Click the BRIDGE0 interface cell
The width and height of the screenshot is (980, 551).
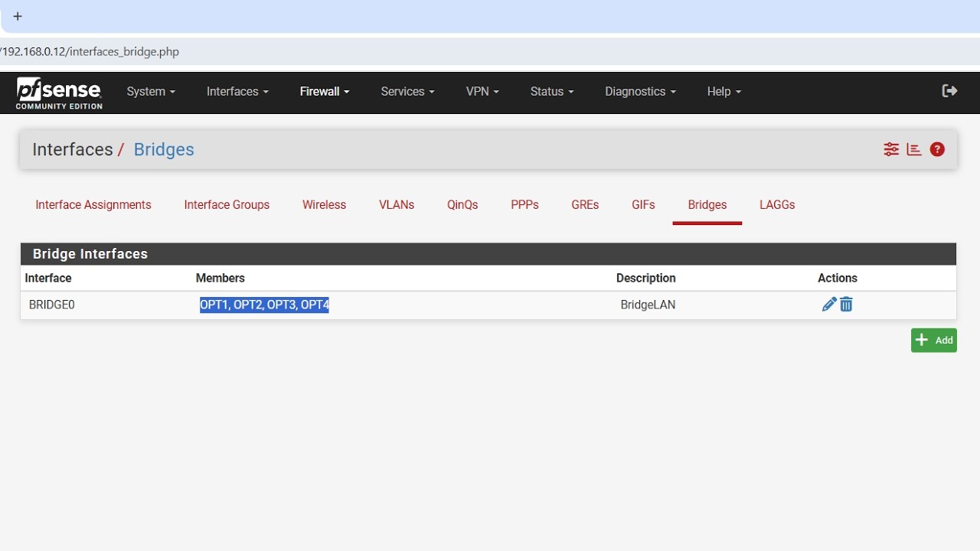(52, 305)
